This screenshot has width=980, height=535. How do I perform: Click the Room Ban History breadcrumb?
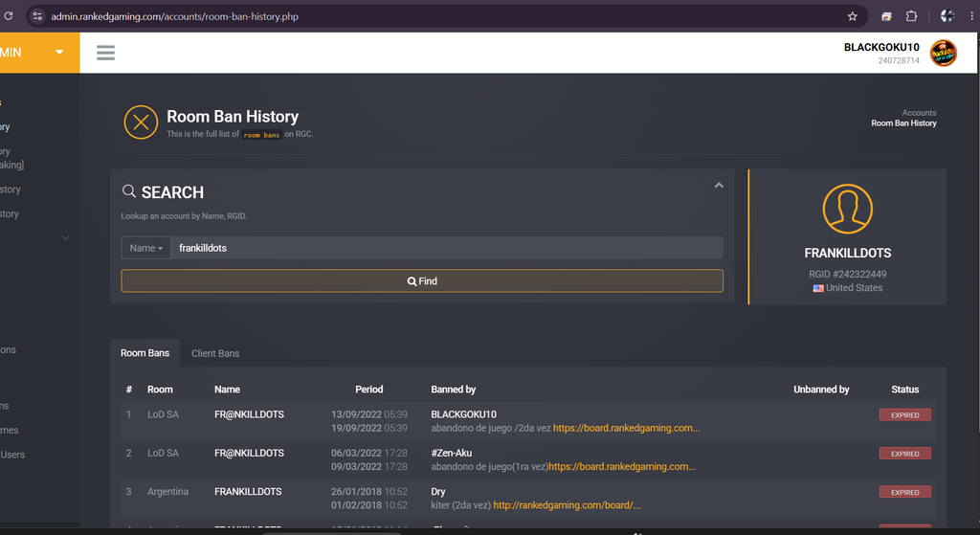pyautogui.click(x=903, y=123)
